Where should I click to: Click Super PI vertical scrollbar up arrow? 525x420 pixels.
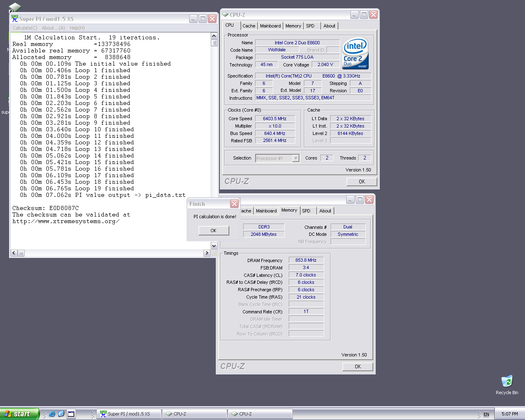[x=214, y=36]
